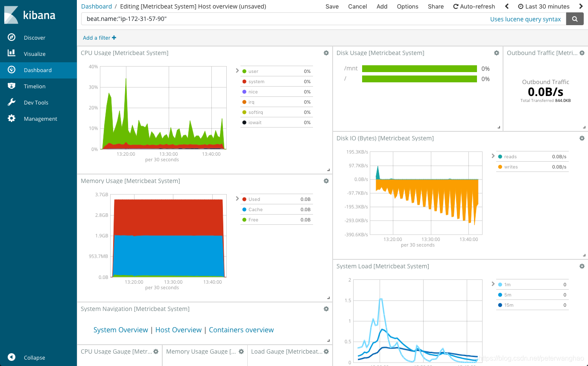This screenshot has height=366, width=588.
Task: Click the search magnifier button
Action: (x=574, y=19)
